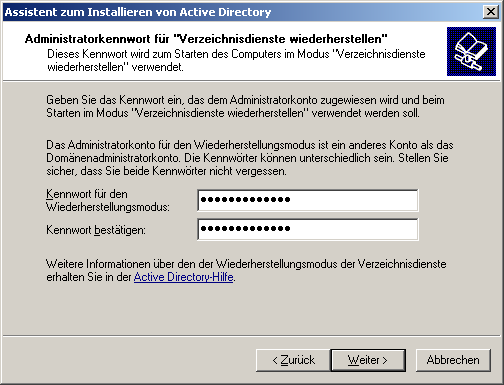Click the Dieses Kennwort wird subtitle text
Viewport: 504px width, 385px height.
[236, 60]
